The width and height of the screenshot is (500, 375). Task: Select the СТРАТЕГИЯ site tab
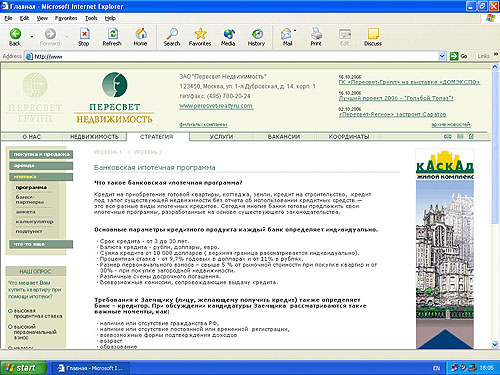[157, 137]
